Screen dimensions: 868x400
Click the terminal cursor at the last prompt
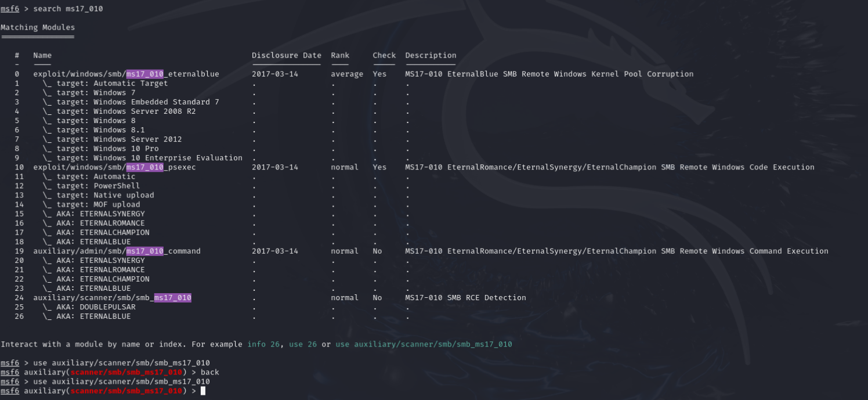point(203,391)
